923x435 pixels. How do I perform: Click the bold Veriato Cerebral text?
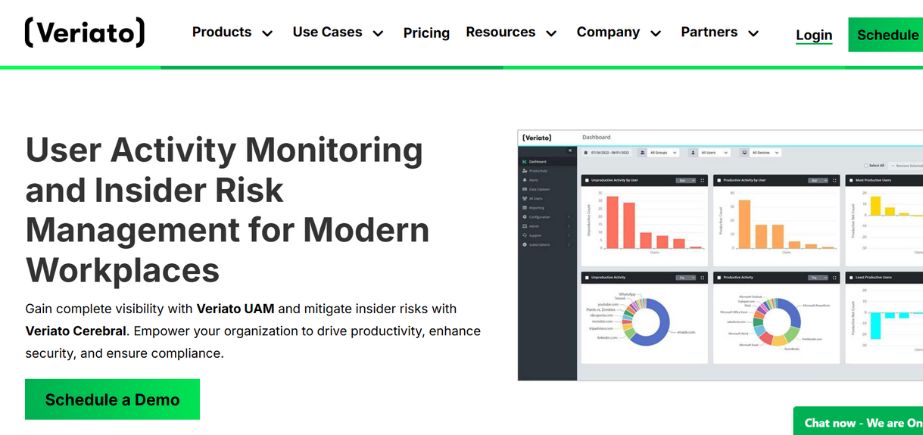[76, 331]
